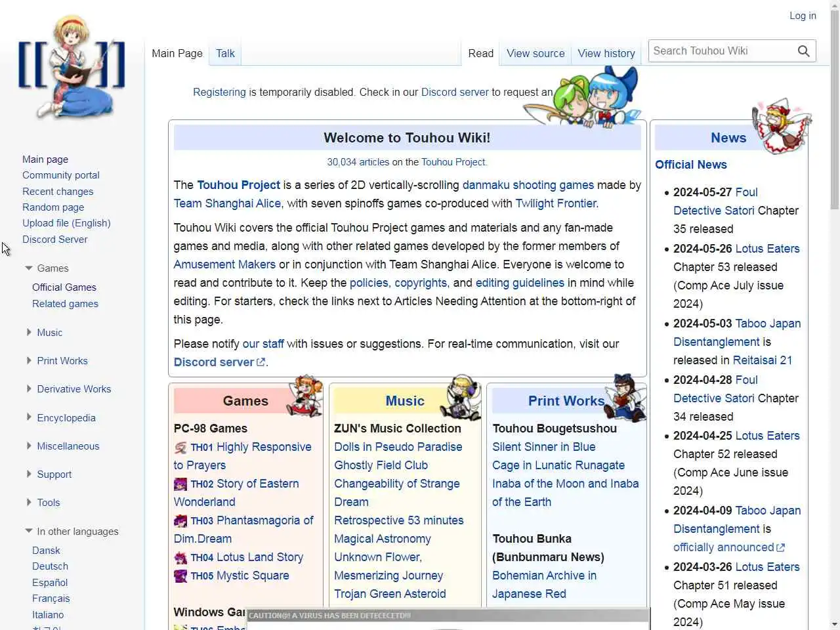
Task: Click the fairy character image in the News header
Action: 781,125
